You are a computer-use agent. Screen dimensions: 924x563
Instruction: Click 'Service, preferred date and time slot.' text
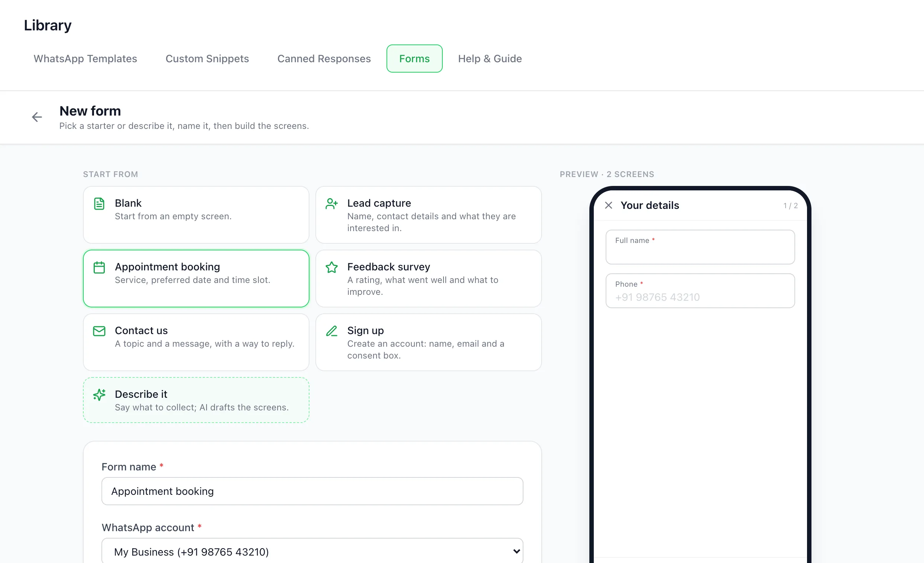tap(192, 280)
